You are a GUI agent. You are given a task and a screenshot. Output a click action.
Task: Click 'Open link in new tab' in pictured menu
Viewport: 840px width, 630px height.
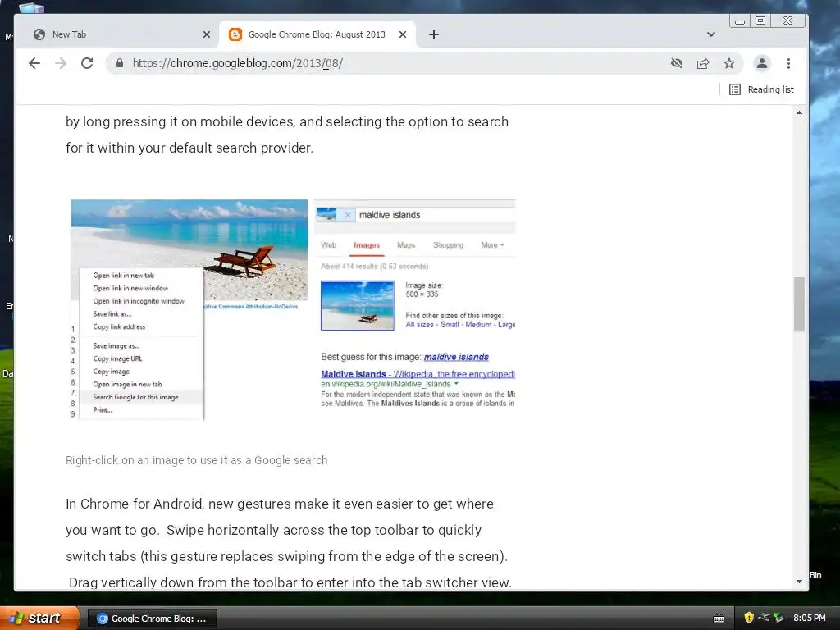tap(123, 276)
